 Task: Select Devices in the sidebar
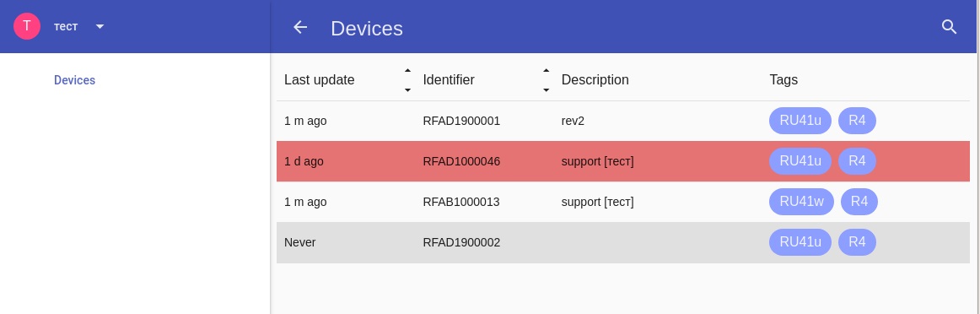[x=74, y=80]
